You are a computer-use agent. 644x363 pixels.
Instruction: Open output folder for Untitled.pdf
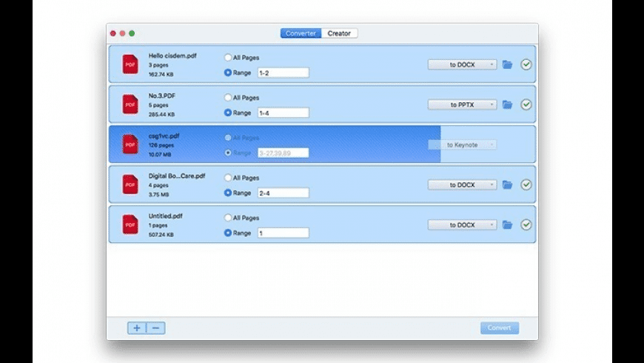tap(507, 224)
